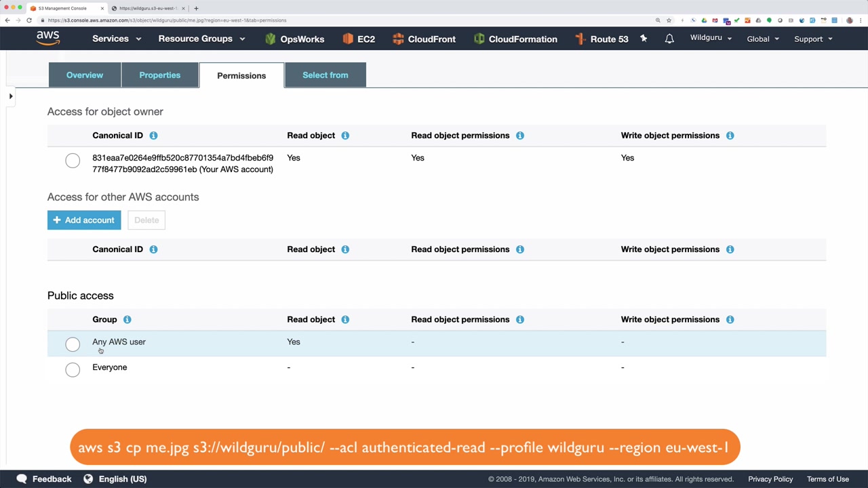Click the browser profile avatar

pos(849,20)
